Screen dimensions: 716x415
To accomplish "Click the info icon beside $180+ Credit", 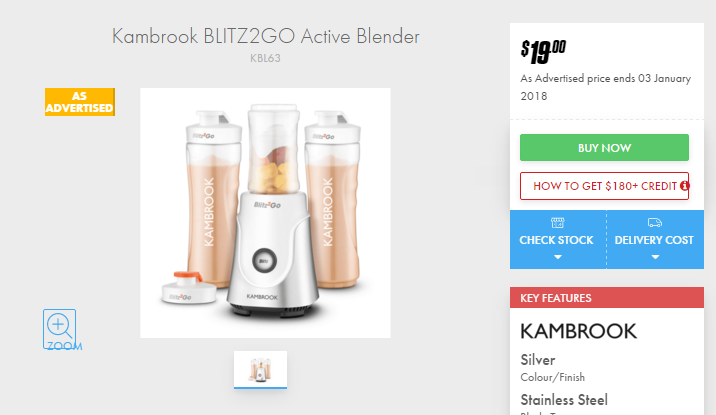I will (684, 186).
